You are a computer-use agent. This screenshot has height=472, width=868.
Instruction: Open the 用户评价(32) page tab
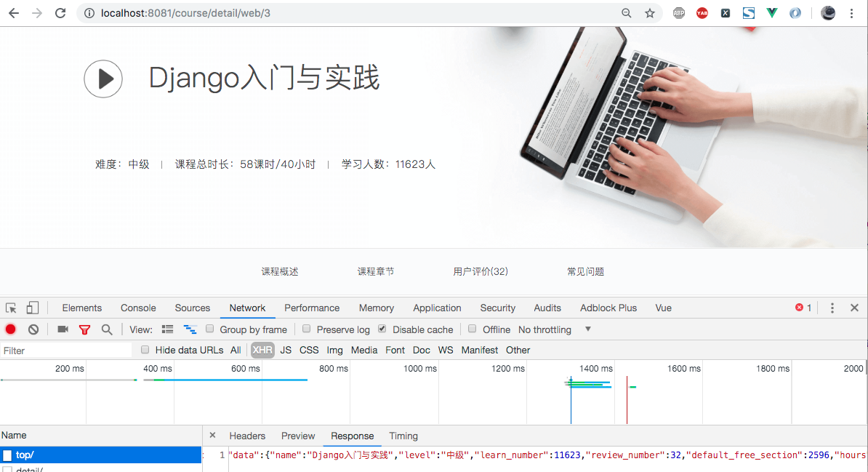coord(481,271)
